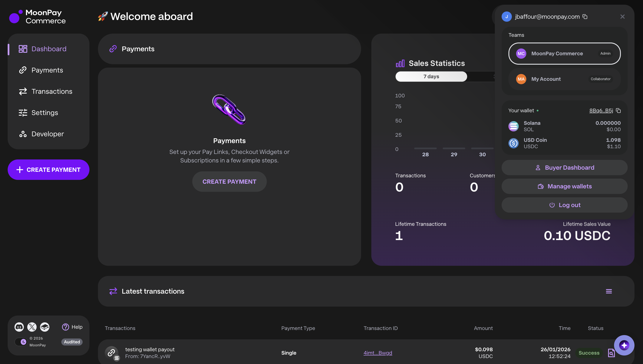
Task: Close the account panel with X
Action: [x=622, y=17]
